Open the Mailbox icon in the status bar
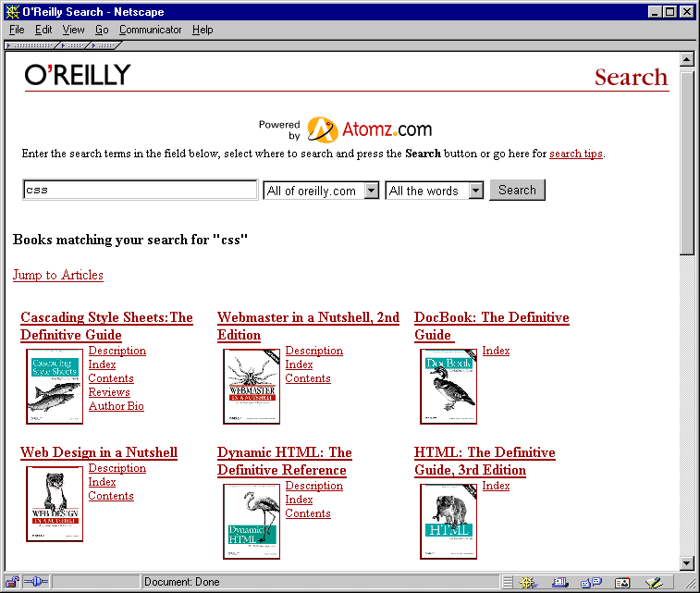Screen dimensions: 700x593 tap(559, 582)
